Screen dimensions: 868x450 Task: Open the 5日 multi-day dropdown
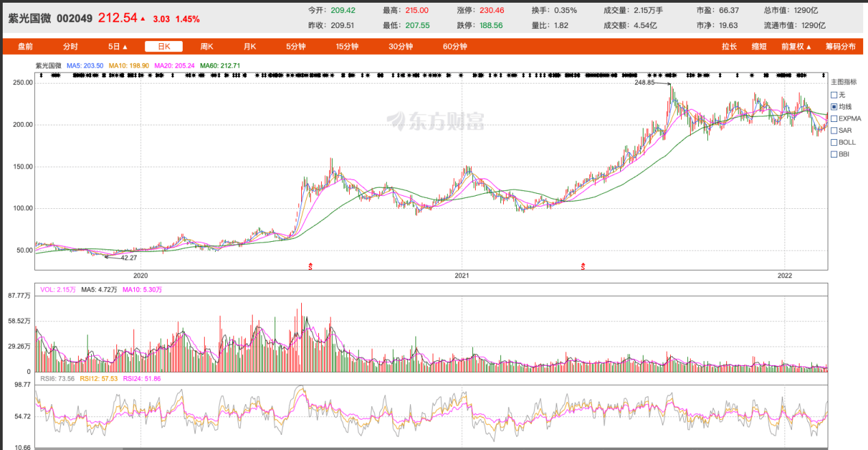(x=118, y=47)
